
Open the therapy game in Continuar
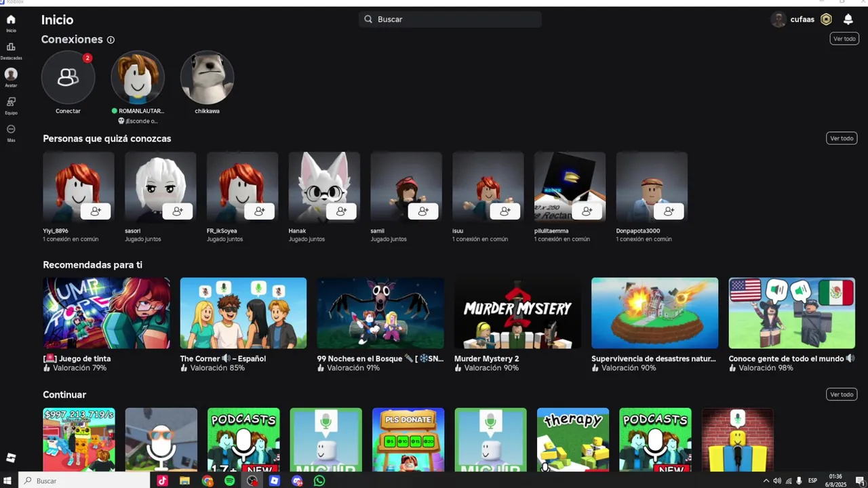click(x=573, y=439)
